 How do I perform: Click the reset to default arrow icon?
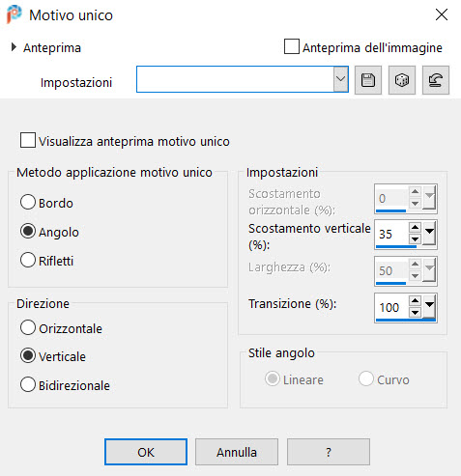pos(436,80)
